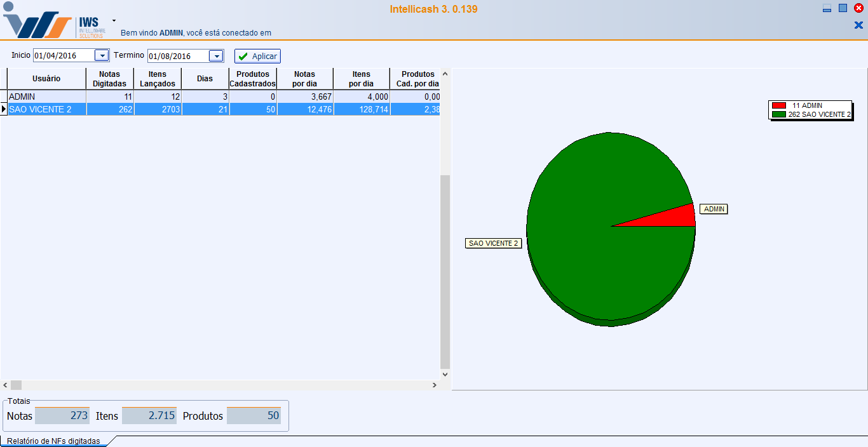Click the red ADMIN legend swatch
Viewport: 868px width, 447px height.
(x=779, y=105)
